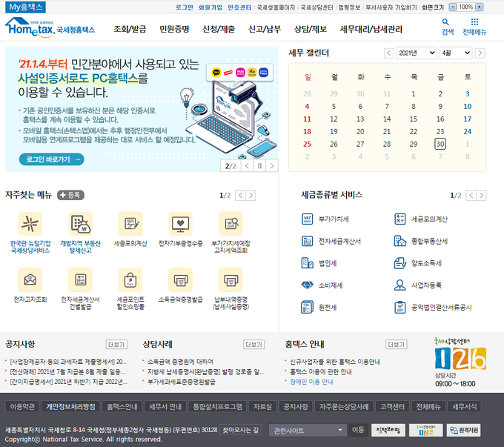Select 사업자등록 person icon
Viewport: 504px width, 447px height.
[400, 285]
